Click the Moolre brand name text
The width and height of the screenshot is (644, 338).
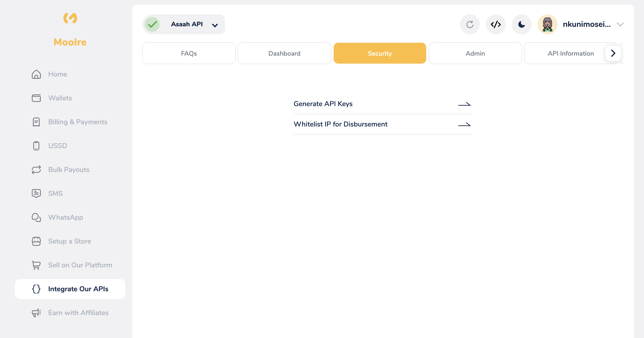tap(70, 42)
